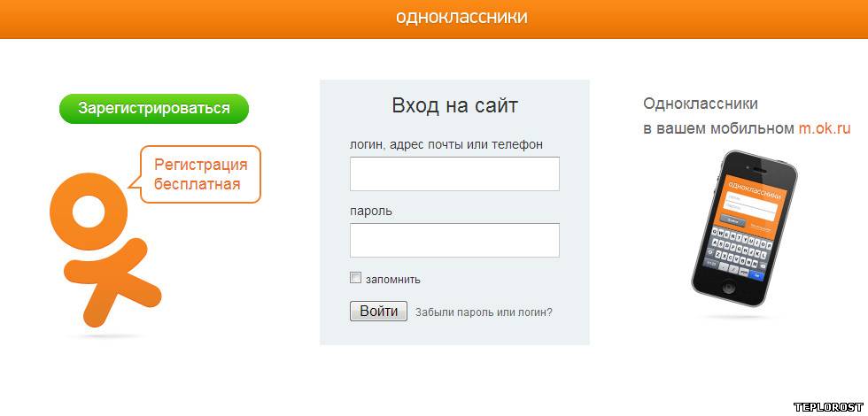Click the 'пароль' field label
This screenshot has width=868, height=416.
[371, 211]
